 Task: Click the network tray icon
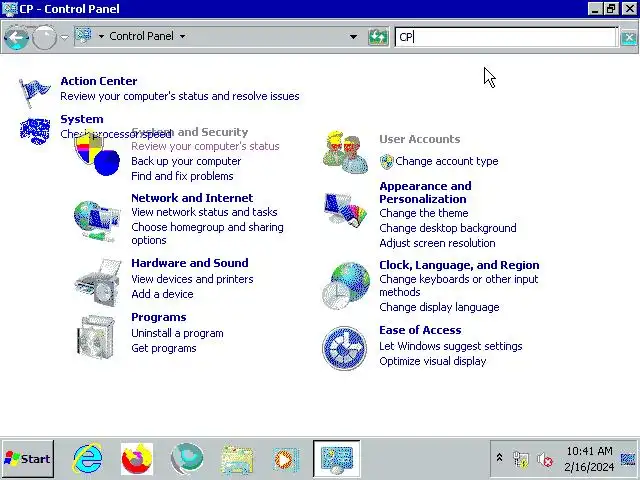[x=520, y=460]
